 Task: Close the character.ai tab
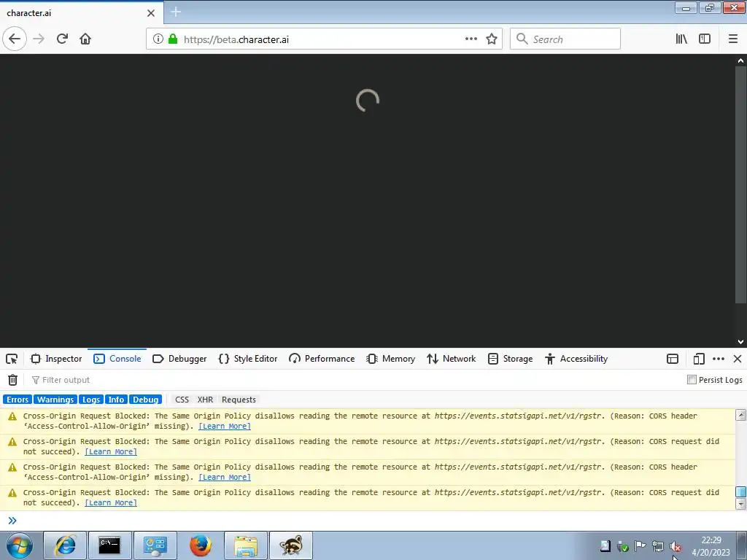coord(151,13)
